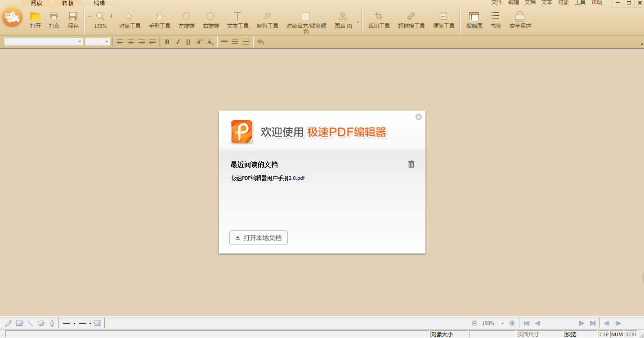Screen dimensions: 644x338
Task: Open the 文件 menu
Action: 497,2
